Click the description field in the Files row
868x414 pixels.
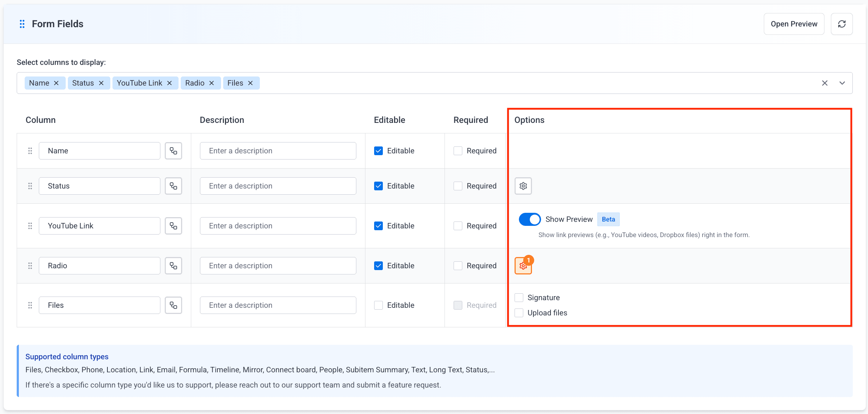(x=278, y=305)
